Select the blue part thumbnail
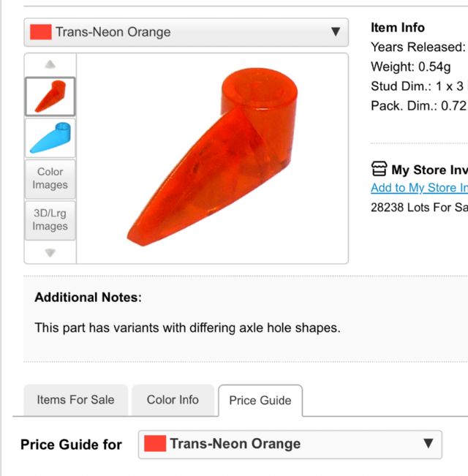The image size is (468, 476). point(50,137)
